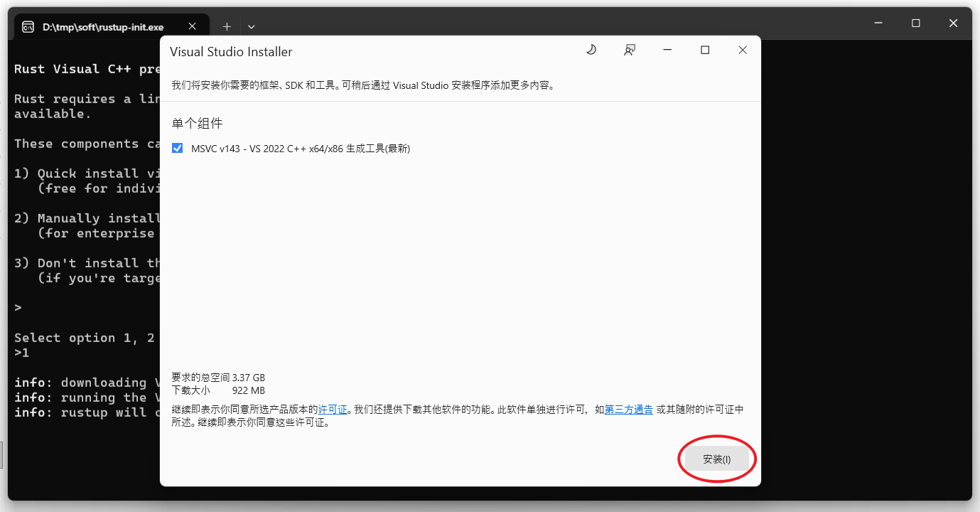The image size is (980, 512).
Task: Close the Windows Terminal window
Action: coord(954,23)
